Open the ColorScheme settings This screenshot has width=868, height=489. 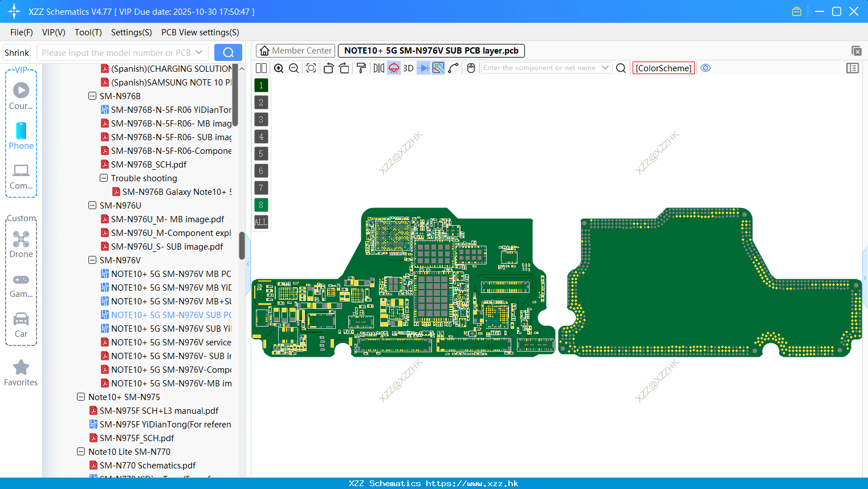(663, 68)
